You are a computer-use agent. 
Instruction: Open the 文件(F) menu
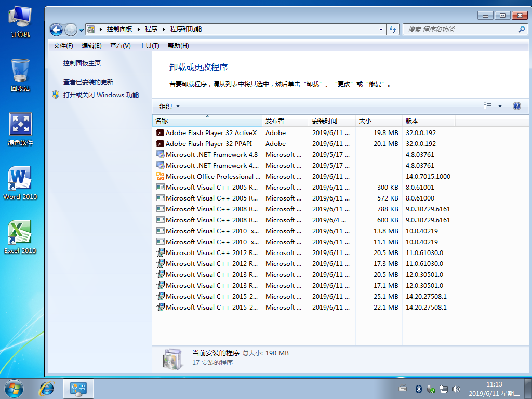pos(63,46)
